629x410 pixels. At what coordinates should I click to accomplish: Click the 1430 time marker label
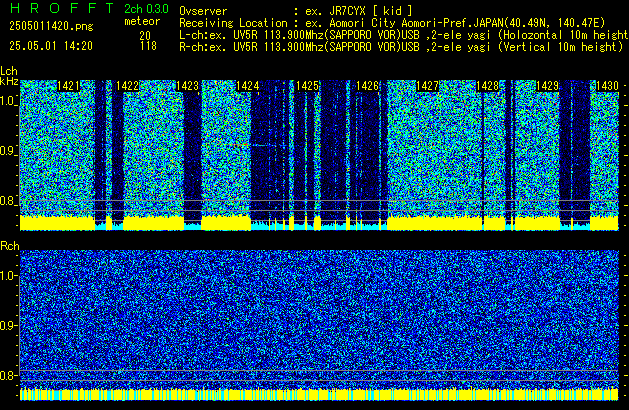(607, 86)
